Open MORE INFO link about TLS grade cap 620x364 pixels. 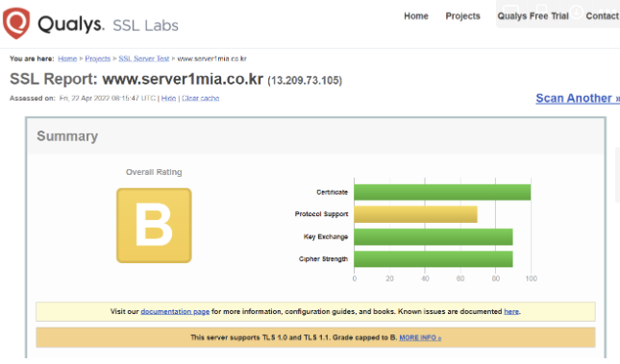[420, 337]
